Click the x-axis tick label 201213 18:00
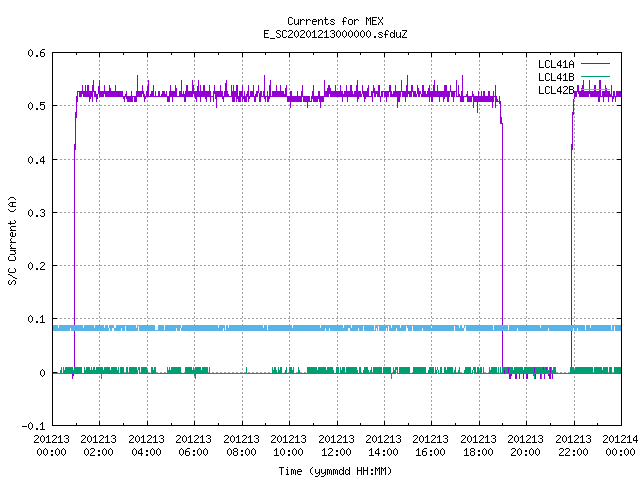 click(478, 446)
